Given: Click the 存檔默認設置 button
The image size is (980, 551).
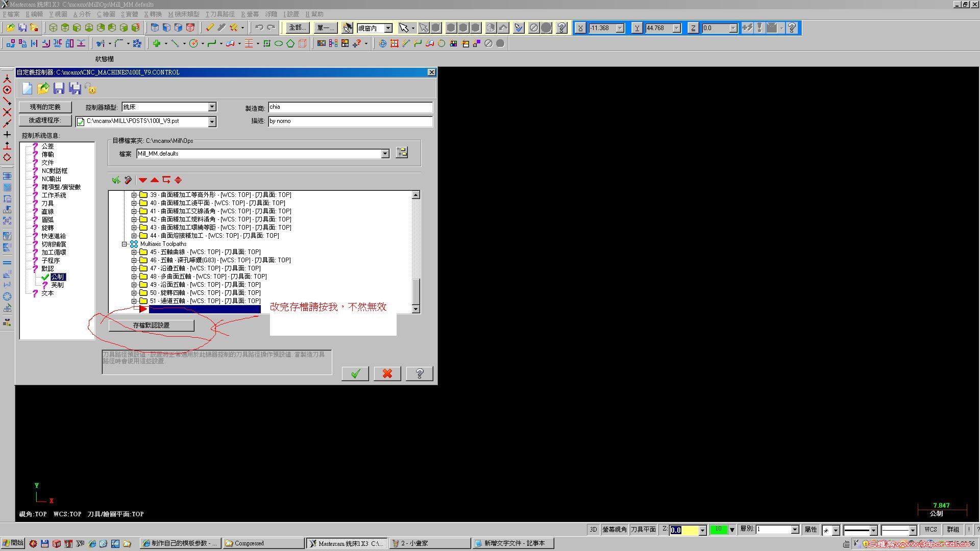Looking at the screenshot, I should tap(151, 325).
